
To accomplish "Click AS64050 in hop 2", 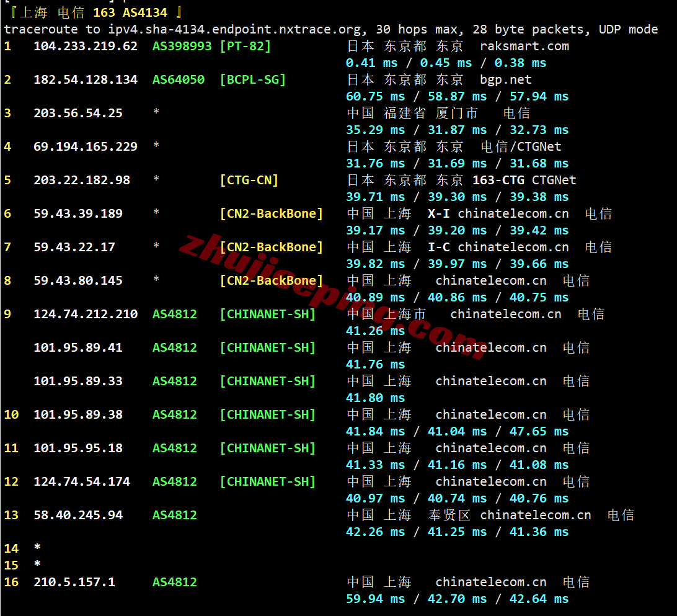I will [x=179, y=80].
